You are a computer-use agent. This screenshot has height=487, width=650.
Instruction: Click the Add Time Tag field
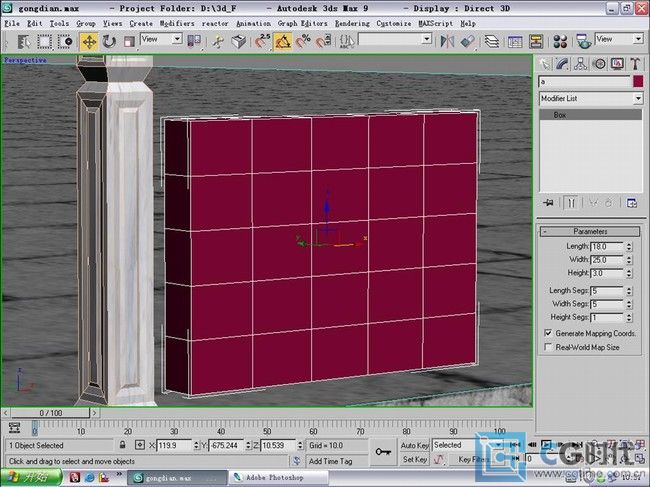[336, 461]
